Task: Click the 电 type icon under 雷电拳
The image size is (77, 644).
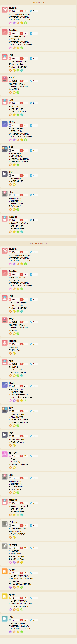Action: (10, 598)
